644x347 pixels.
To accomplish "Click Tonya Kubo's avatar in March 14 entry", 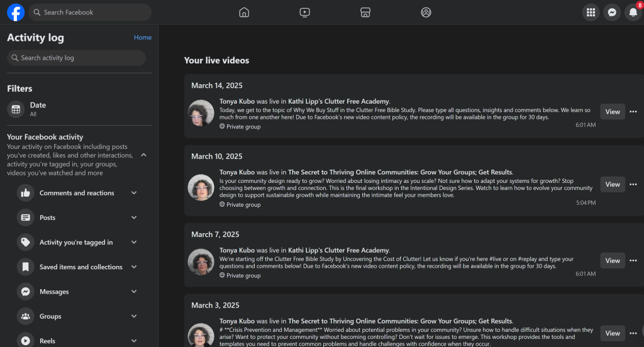I will pos(201,113).
